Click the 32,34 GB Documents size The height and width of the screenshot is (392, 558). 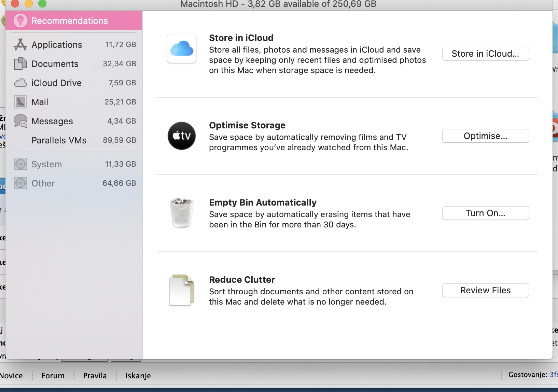coord(120,64)
